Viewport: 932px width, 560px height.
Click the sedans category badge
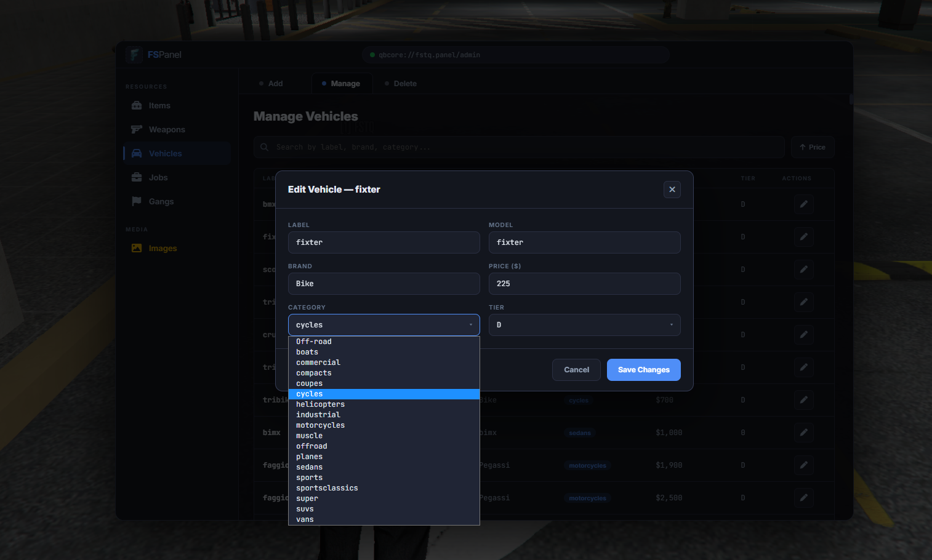580,433
